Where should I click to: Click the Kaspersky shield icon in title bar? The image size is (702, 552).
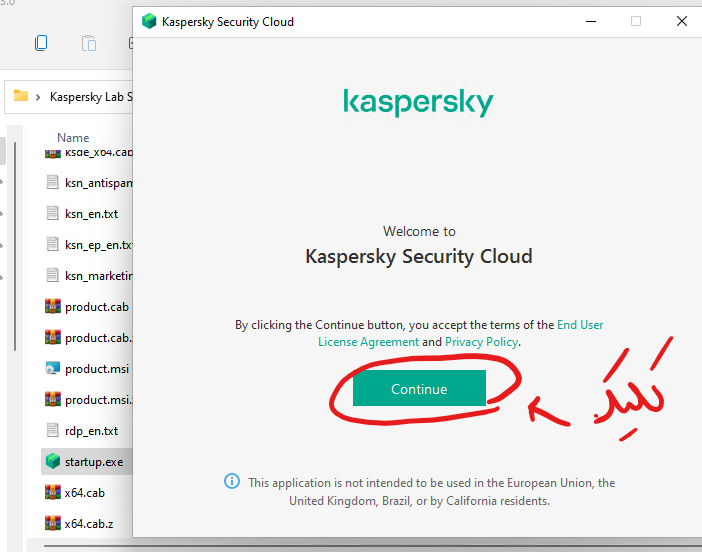click(149, 21)
